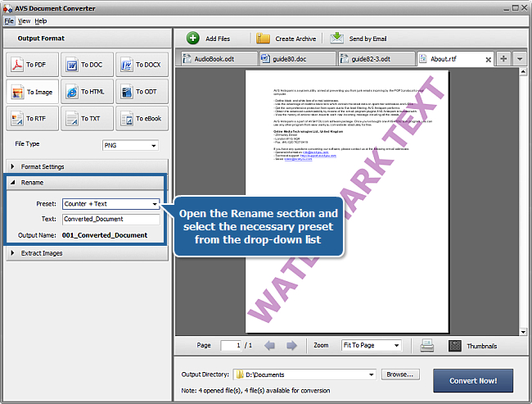Open the View menu
This screenshot has width=532, height=404.
click(x=24, y=21)
